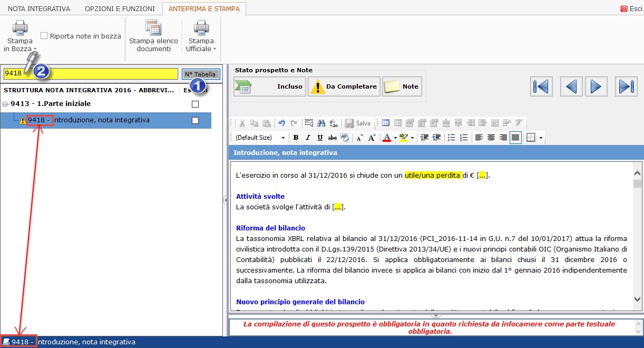Click the Stampa in Bozza printer icon
The height and width of the screenshot is (348, 644).
click(20, 28)
